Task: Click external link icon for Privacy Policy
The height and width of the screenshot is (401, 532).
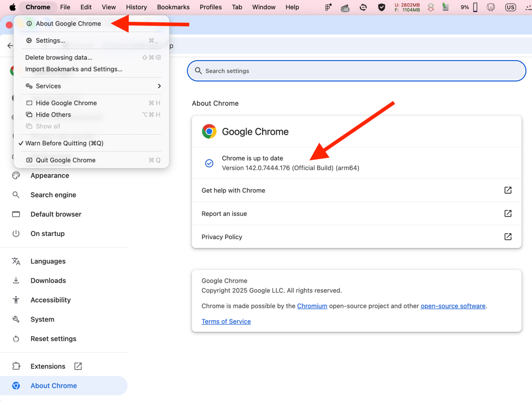Action: click(508, 237)
